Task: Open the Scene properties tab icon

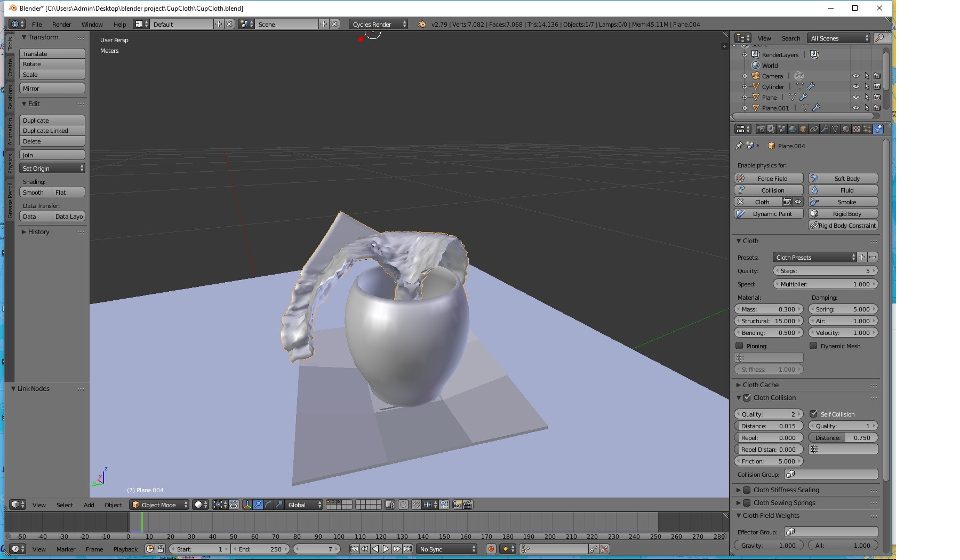Action: point(782,129)
